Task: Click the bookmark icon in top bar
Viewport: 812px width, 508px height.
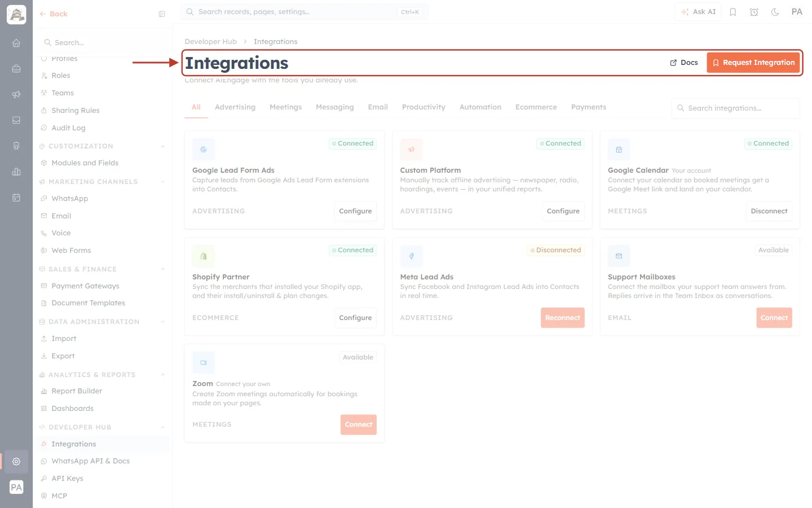Action: [x=733, y=12]
